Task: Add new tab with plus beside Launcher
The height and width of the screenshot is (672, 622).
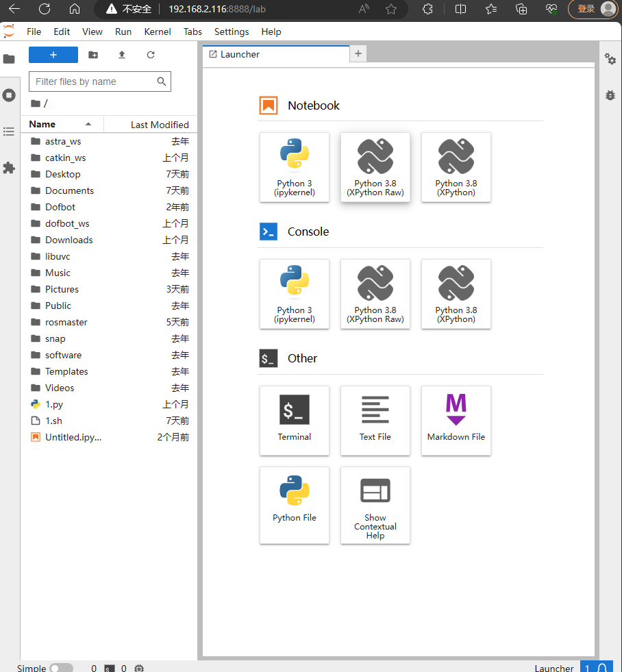Action: [358, 53]
